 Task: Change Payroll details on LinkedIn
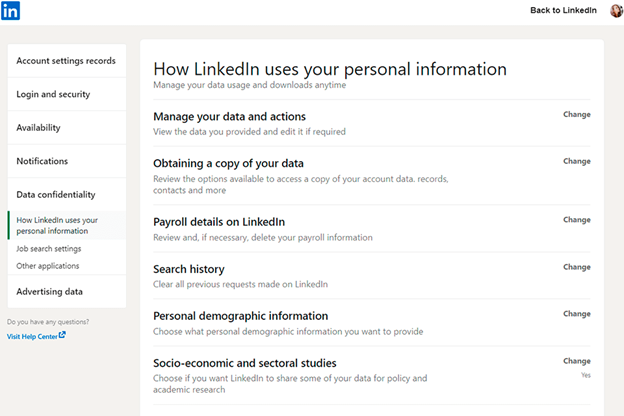[x=577, y=220]
